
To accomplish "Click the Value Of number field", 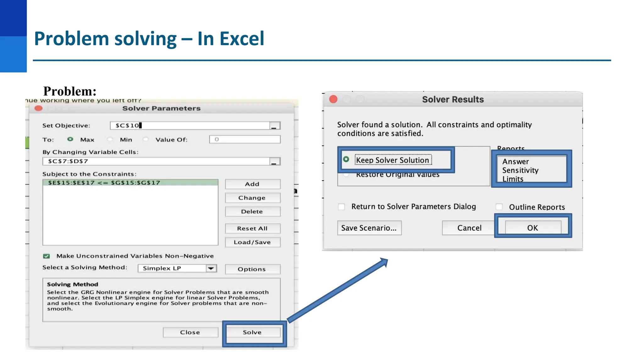I will coord(245,140).
